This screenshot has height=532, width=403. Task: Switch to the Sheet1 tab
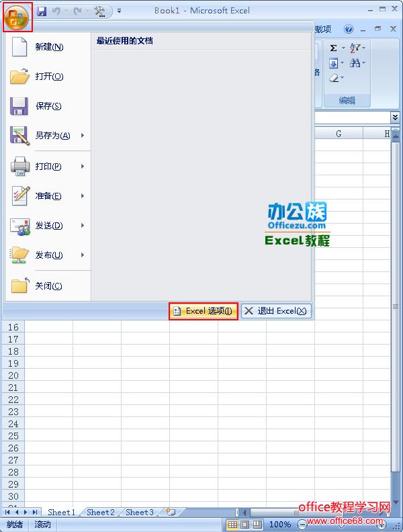[x=61, y=513]
